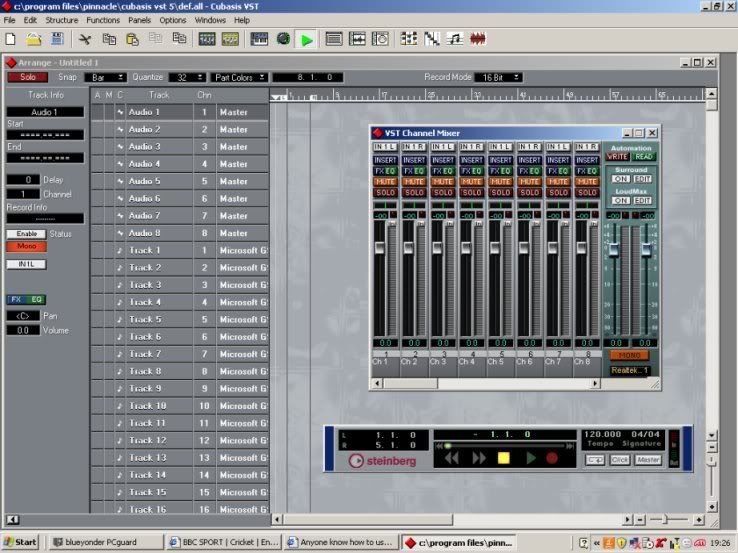The width and height of the screenshot is (738, 553).
Task: Open the yellow mixer panel toolbar icon
Action: coord(230,39)
